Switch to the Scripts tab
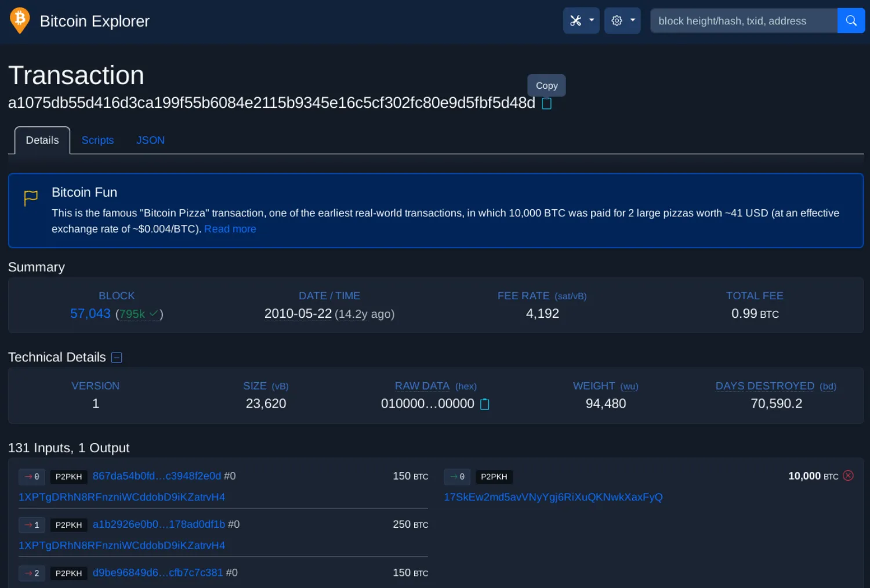Image resolution: width=870 pixels, height=588 pixels. [x=97, y=140]
